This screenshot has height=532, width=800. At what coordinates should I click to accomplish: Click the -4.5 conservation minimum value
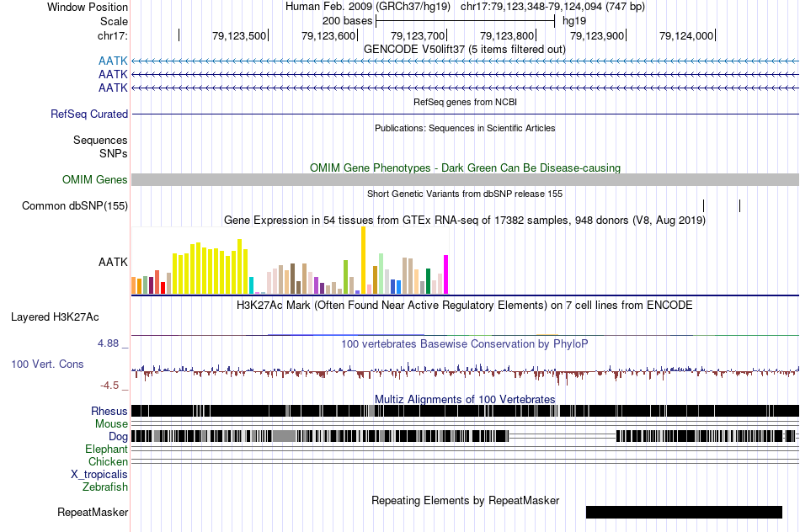(x=109, y=385)
